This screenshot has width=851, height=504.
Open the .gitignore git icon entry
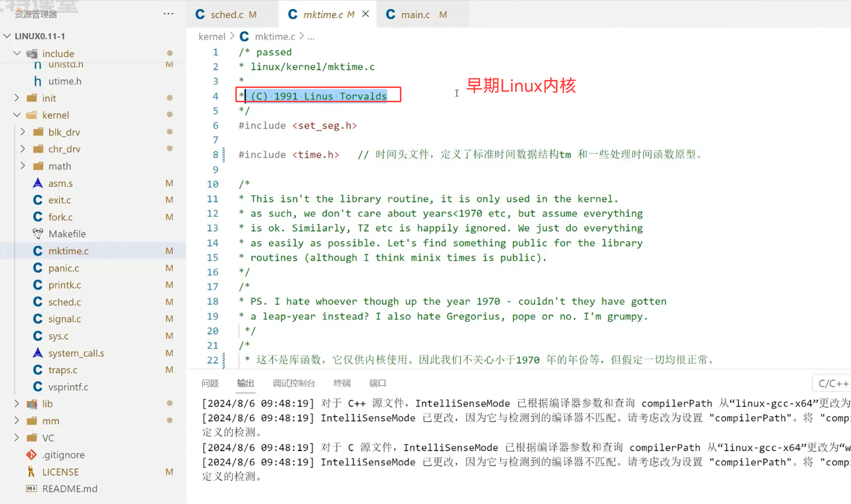(x=31, y=455)
